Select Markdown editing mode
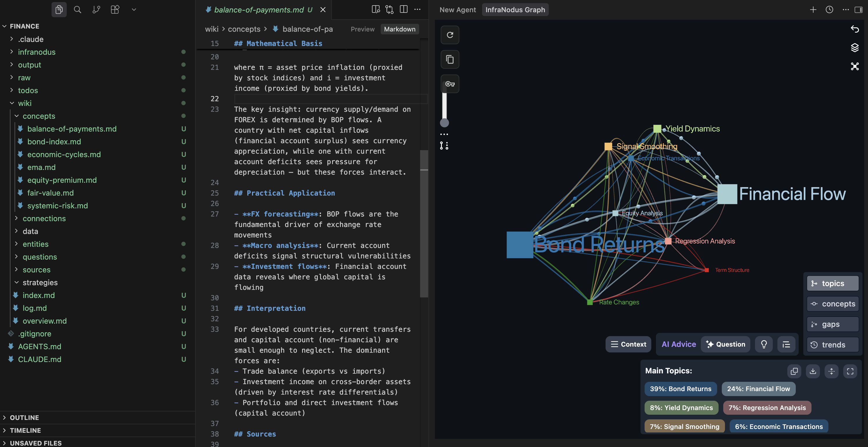This screenshot has height=447, width=868. (400, 29)
